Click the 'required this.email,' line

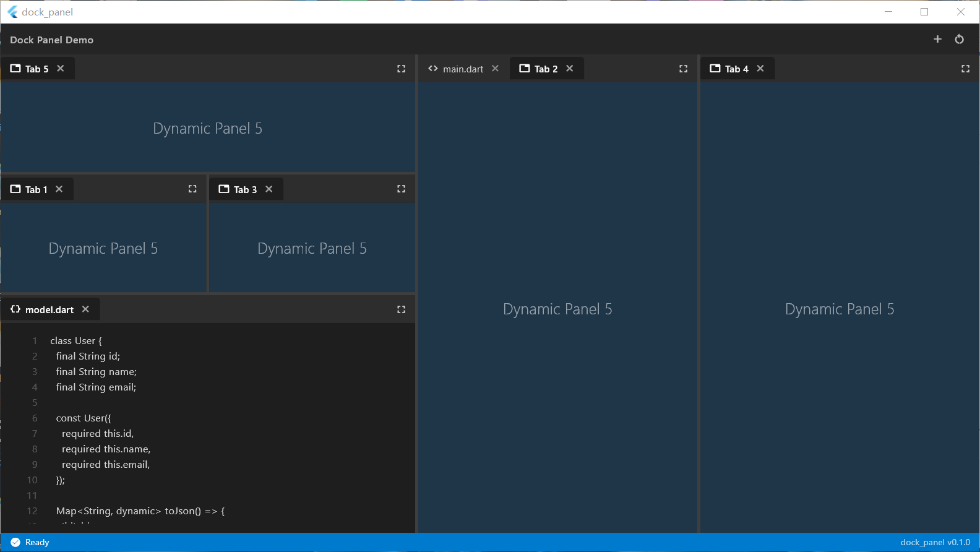point(106,465)
